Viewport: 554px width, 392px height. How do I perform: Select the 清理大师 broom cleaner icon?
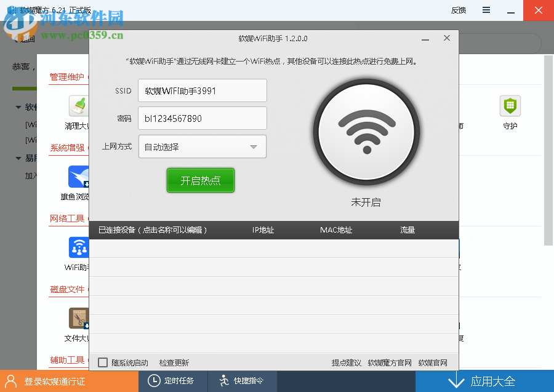coord(79,106)
